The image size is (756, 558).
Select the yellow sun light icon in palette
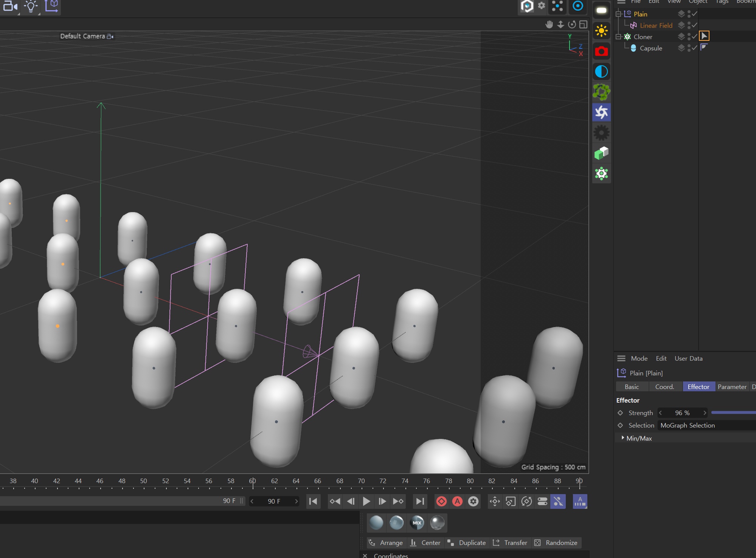pos(601,31)
